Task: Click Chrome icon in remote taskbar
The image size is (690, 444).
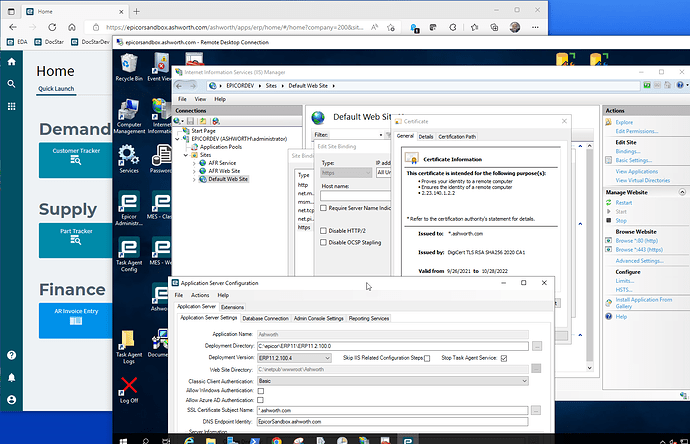Action: coord(276,440)
